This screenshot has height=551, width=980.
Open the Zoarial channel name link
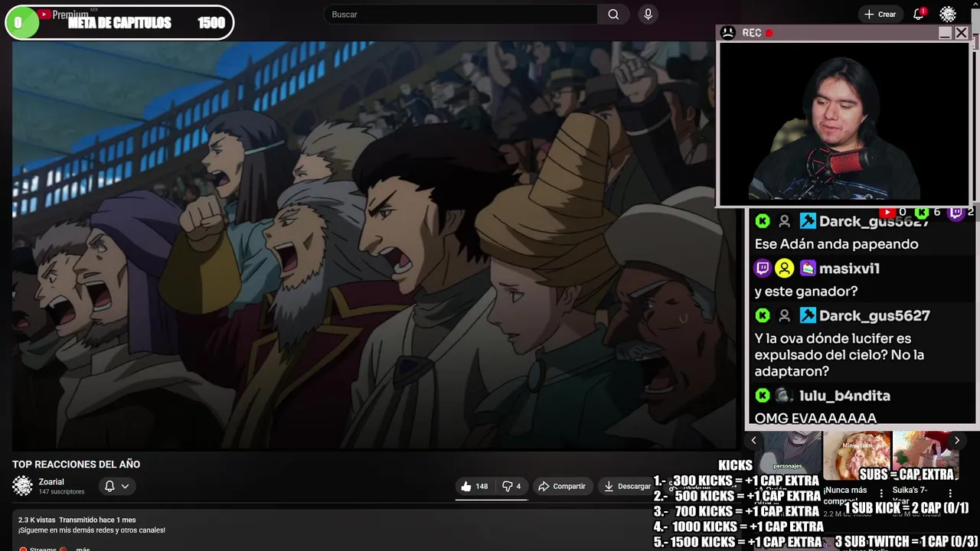(x=51, y=482)
